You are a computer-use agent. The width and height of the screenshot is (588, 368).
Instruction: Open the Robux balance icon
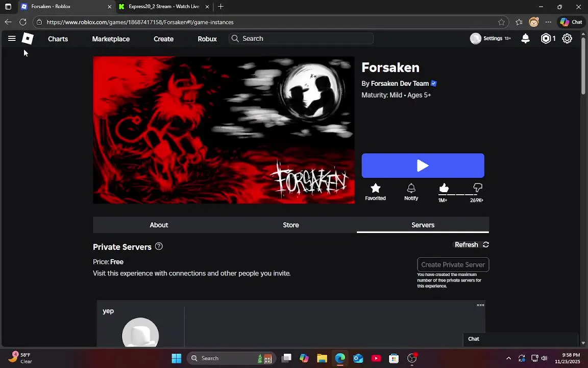[x=546, y=38]
